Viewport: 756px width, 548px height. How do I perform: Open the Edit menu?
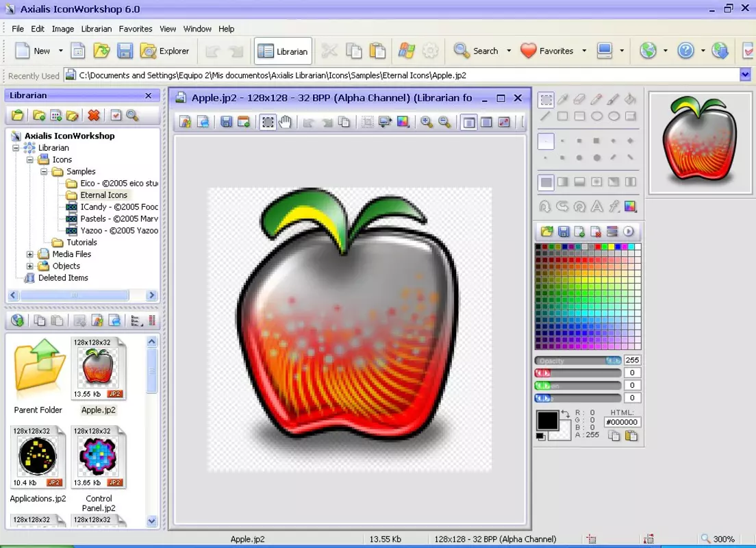(x=38, y=29)
